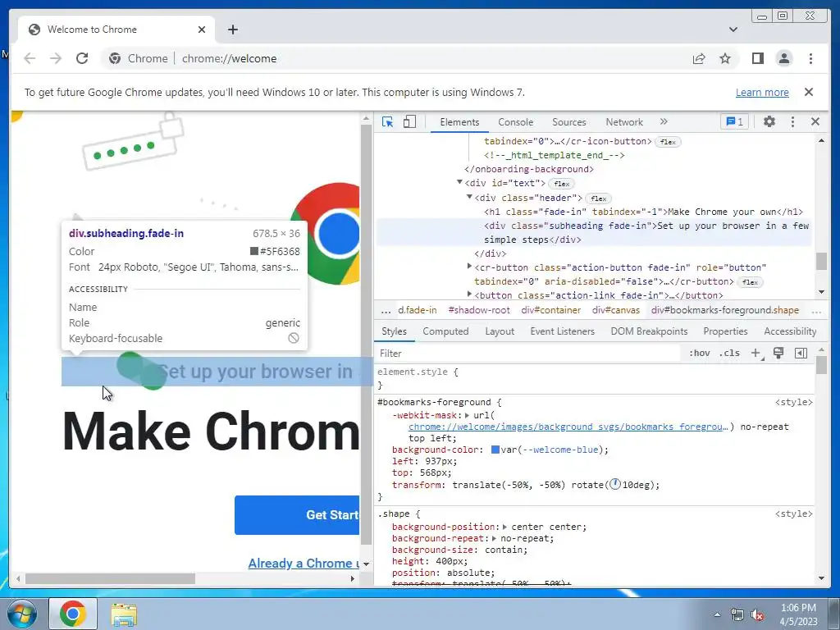The height and width of the screenshot is (630, 840).
Task: Click flex badge beside div id="text"
Action: 561,184
